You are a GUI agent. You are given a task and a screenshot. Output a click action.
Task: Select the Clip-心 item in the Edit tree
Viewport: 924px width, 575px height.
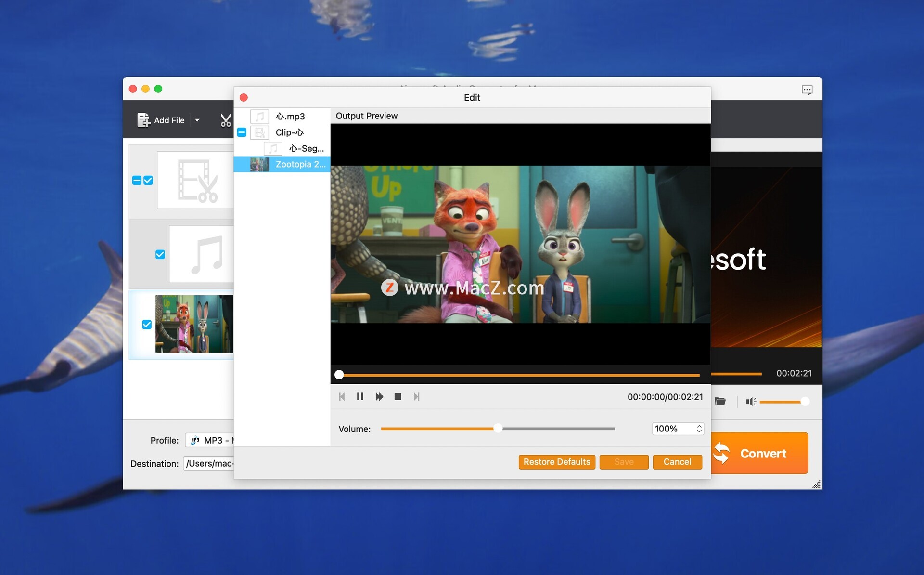pyautogui.click(x=290, y=132)
